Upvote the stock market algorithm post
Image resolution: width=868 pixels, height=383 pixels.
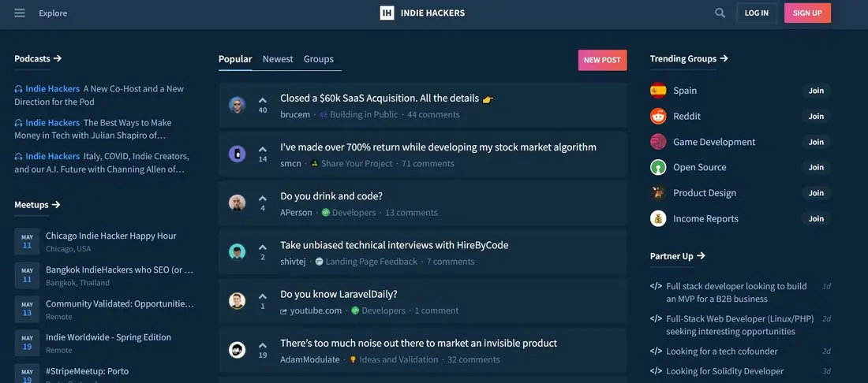[x=263, y=149]
